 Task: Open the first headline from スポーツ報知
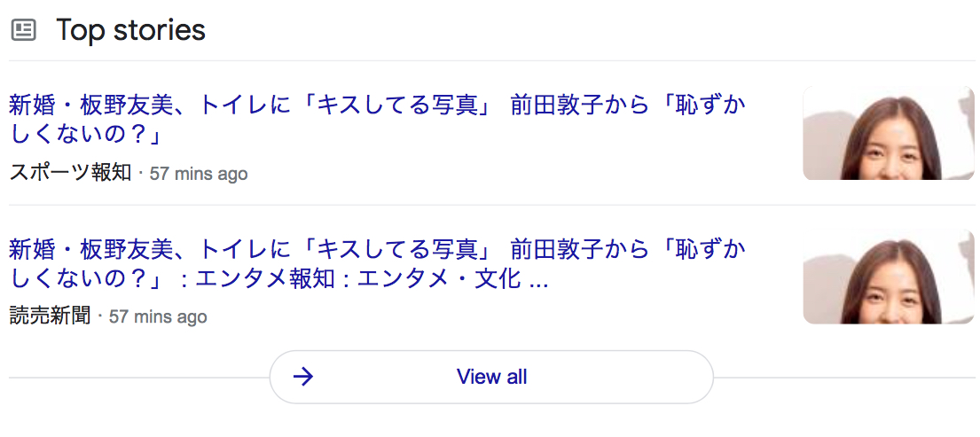(x=377, y=120)
